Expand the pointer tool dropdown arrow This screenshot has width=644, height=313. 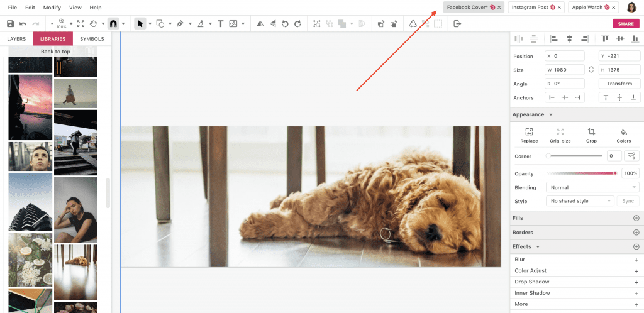click(150, 24)
